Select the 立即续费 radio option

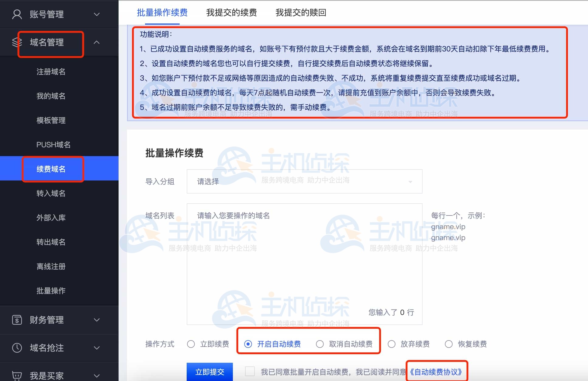click(x=191, y=344)
